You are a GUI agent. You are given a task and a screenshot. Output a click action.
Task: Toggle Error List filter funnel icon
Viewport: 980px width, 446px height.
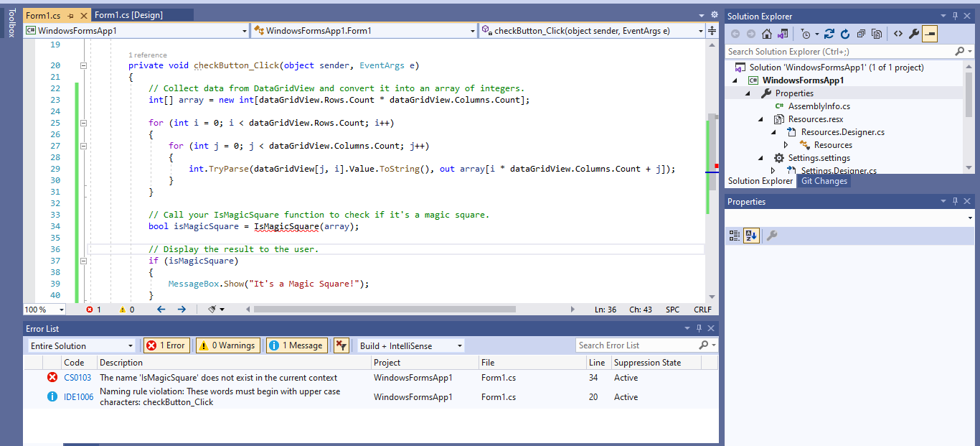(341, 345)
